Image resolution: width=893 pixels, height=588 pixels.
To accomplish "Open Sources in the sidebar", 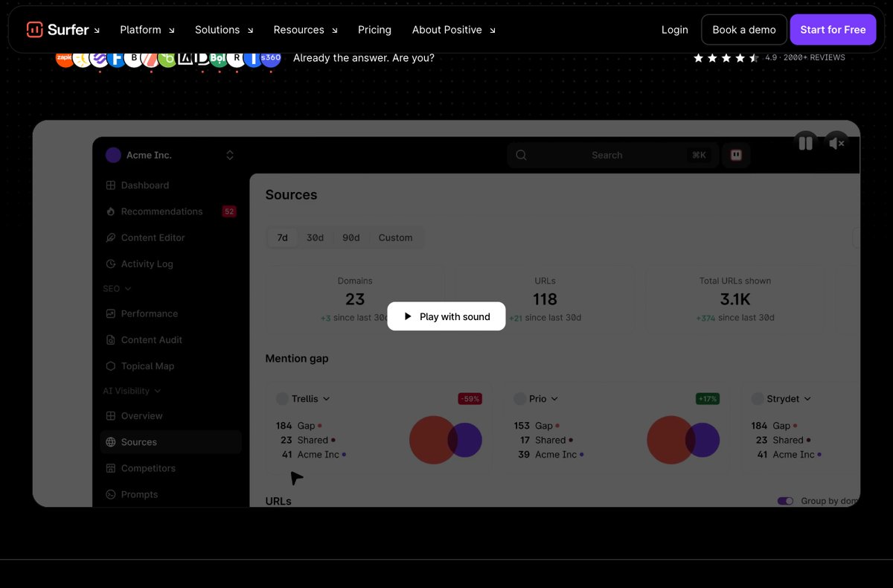I will pyautogui.click(x=171, y=441).
